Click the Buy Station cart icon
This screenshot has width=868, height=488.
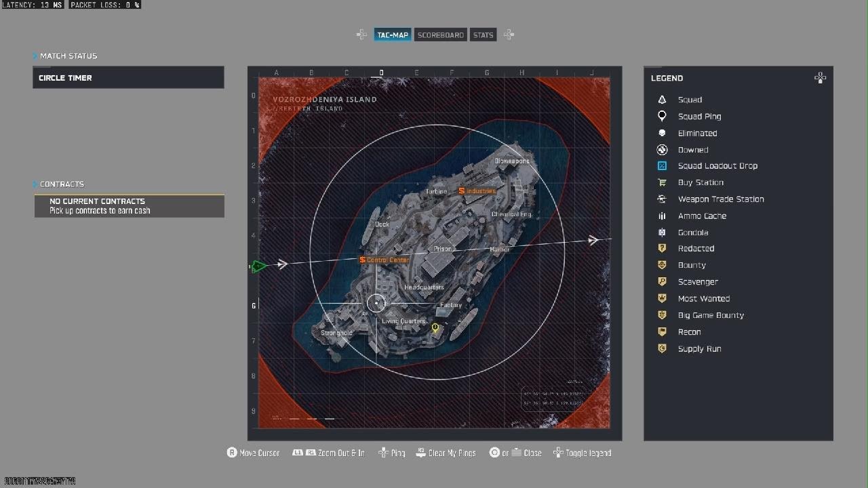point(662,182)
